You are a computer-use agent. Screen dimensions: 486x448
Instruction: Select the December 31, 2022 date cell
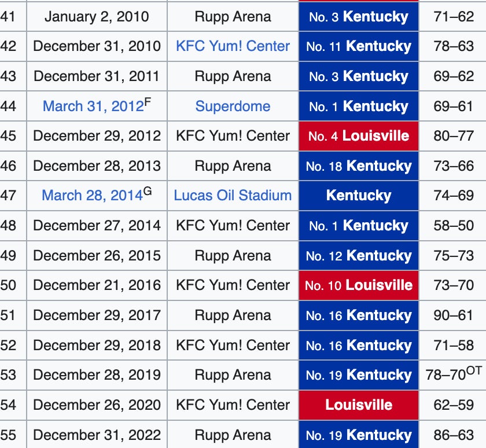coord(97,435)
